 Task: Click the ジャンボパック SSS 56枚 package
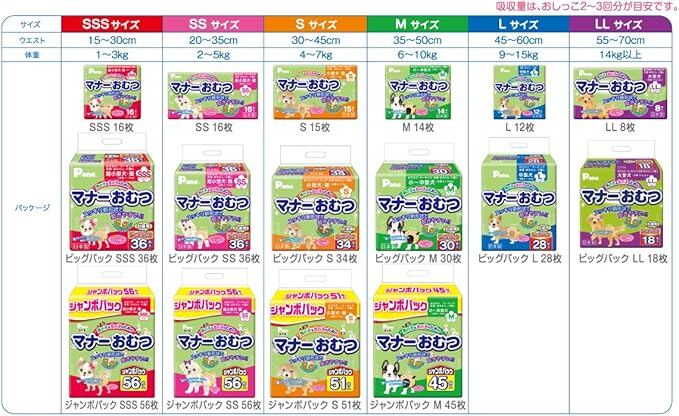point(112,332)
